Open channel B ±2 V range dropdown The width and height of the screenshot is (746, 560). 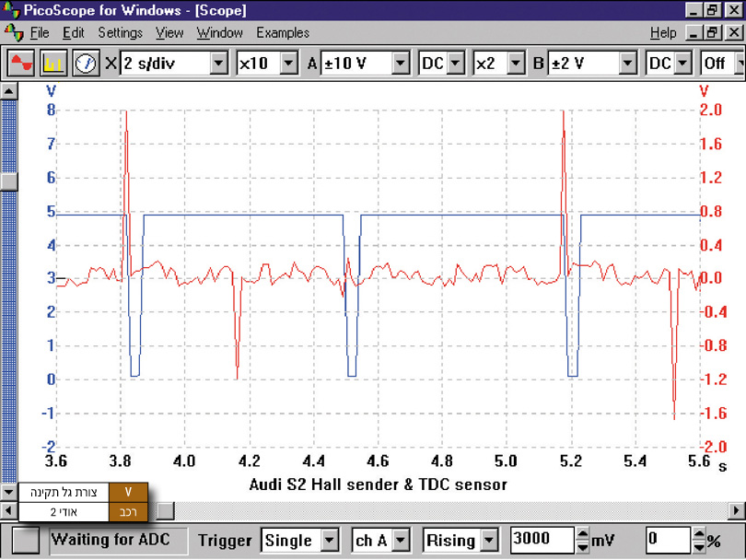[628, 64]
